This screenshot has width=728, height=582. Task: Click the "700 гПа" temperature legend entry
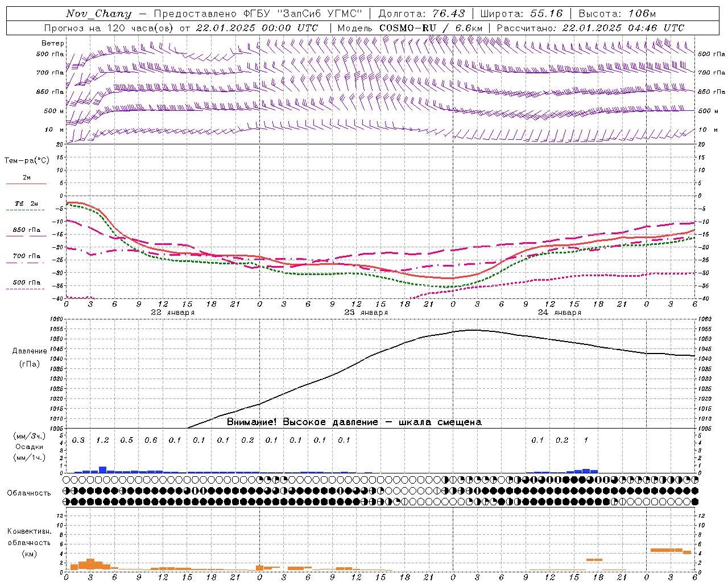point(27,256)
